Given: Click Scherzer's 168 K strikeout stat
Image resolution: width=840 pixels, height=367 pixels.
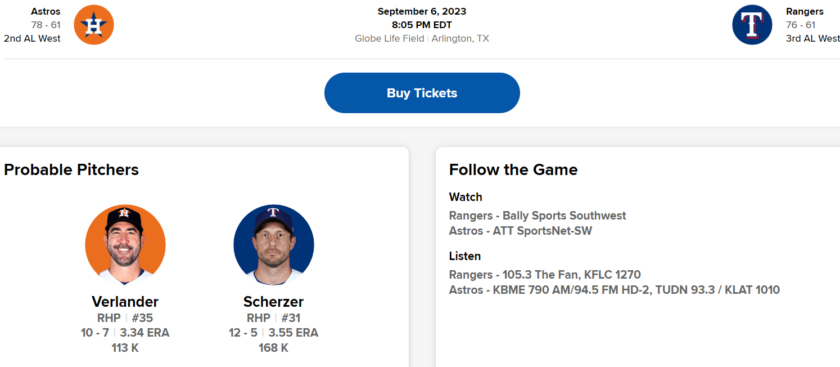Looking at the screenshot, I should pos(274,348).
